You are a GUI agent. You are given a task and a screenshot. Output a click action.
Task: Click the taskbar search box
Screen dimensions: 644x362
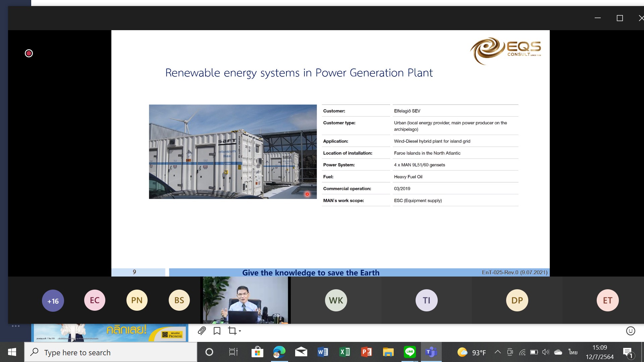111,352
